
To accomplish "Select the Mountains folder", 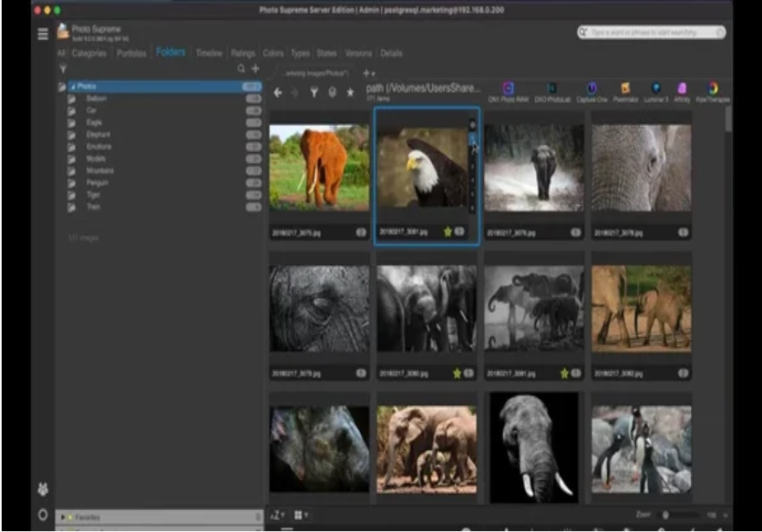I will pos(164,171).
